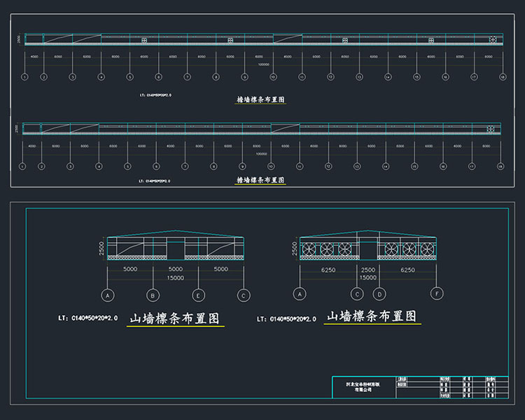Select the LT: C140*50*20*2.0 note near left gable
The image size is (525, 420).
88,318
